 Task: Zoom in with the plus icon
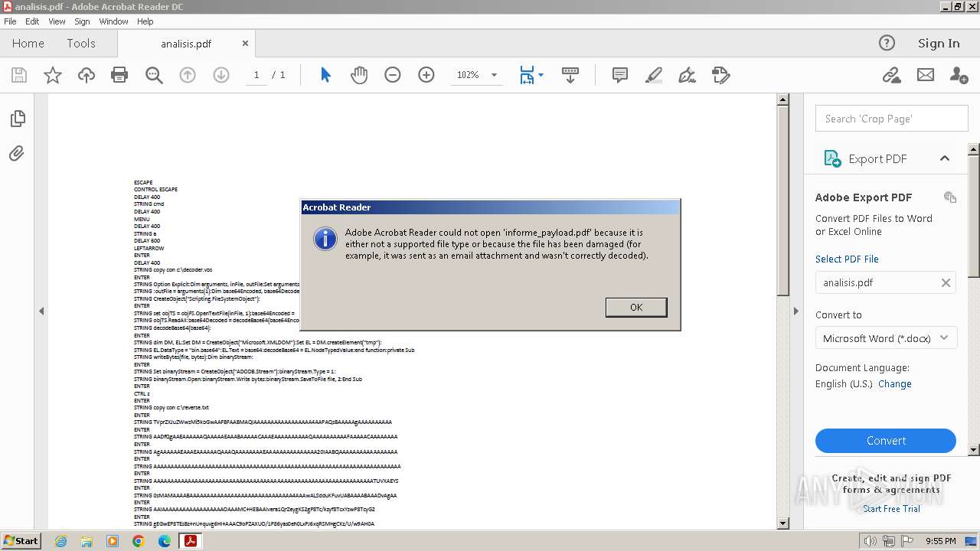[426, 75]
